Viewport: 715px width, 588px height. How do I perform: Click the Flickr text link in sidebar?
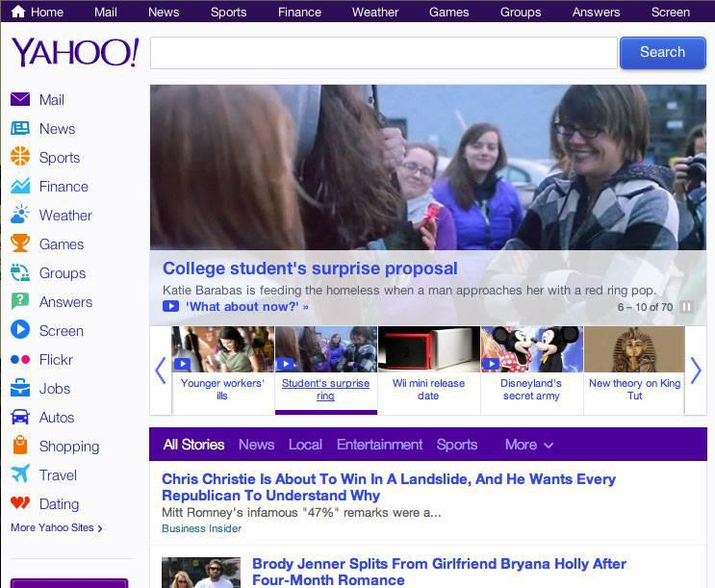tap(56, 360)
